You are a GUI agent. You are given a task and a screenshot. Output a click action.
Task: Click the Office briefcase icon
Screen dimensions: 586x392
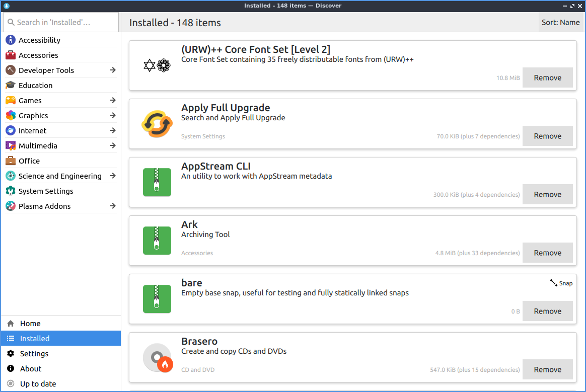coord(11,161)
